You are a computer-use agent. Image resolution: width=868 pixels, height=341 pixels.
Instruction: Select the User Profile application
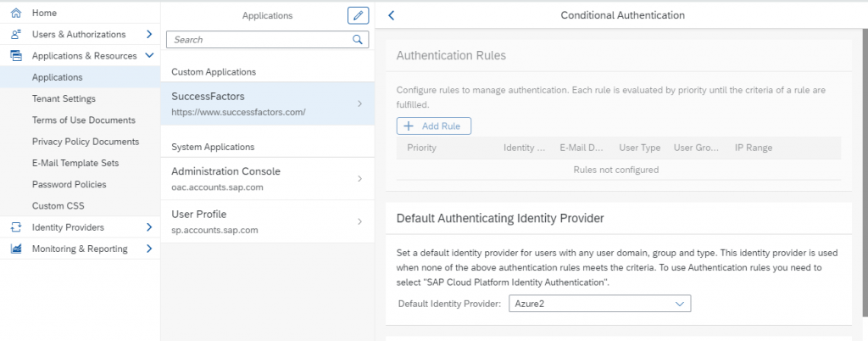(267, 221)
